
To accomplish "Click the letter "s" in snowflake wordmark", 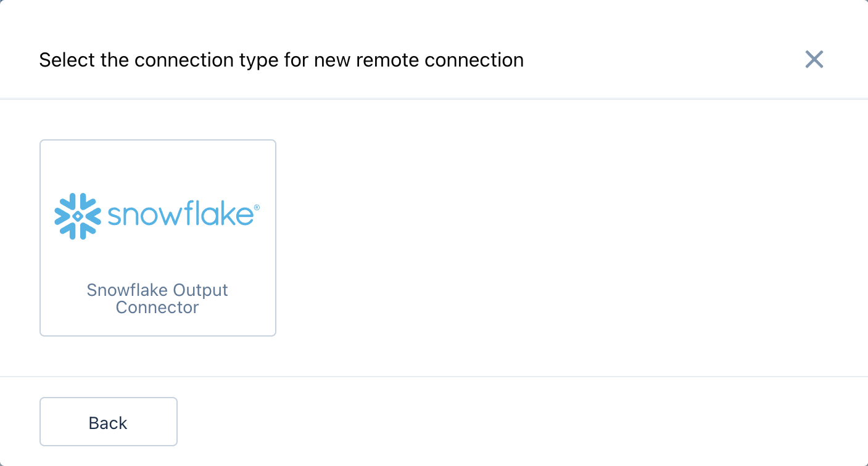I will click(116, 216).
